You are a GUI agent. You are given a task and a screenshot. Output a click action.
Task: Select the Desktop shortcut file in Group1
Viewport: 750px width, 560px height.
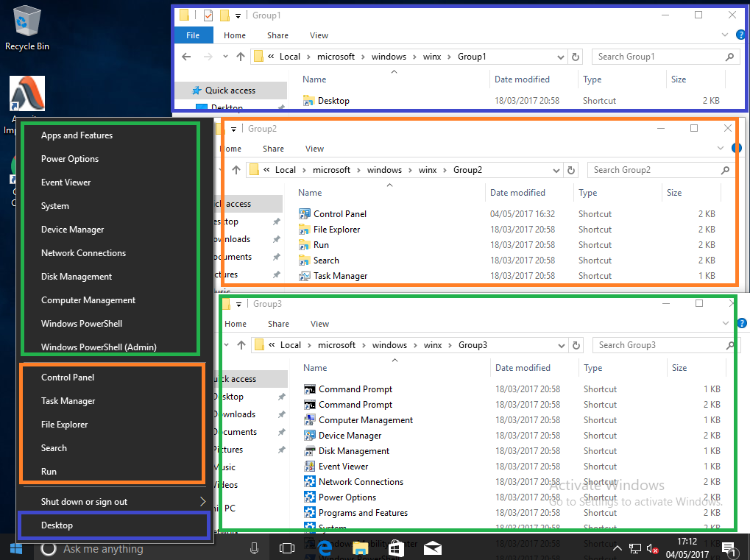tap(333, 101)
